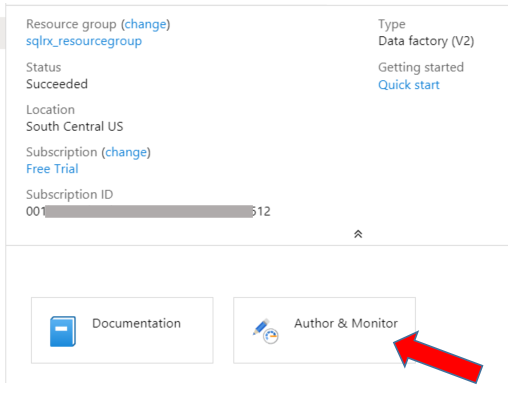The width and height of the screenshot is (508, 402).
Task: Click the Location field label
Action: click(50, 110)
